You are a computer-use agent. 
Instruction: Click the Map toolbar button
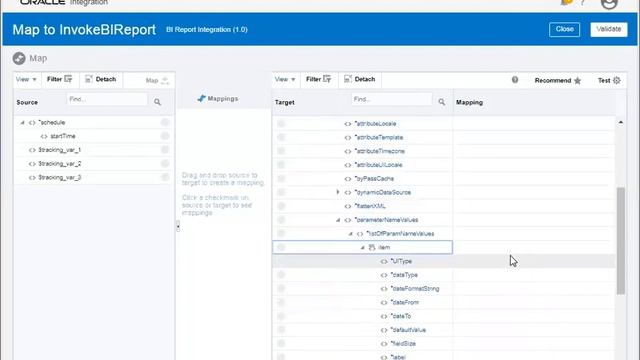click(157, 80)
